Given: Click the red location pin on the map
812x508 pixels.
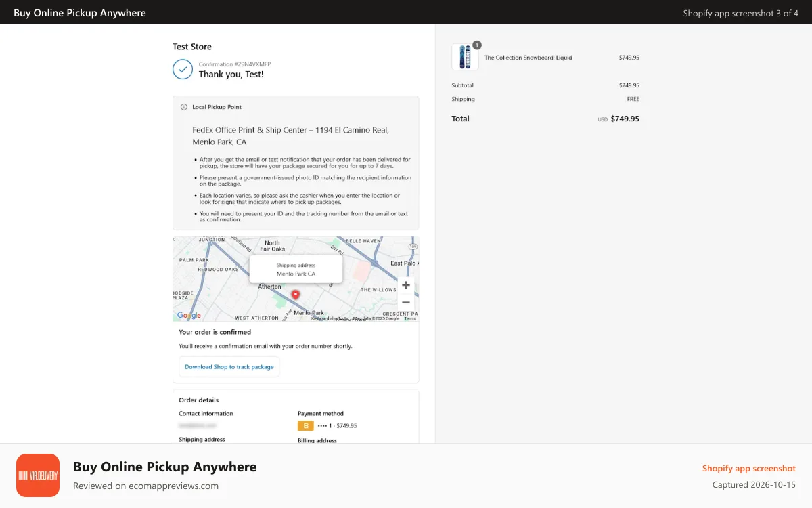Looking at the screenshot, I should pyautogui.click(x=295, y=295).
